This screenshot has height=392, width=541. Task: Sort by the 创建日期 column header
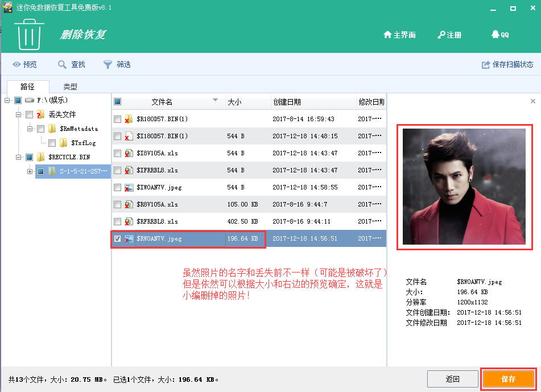(x=313, y=102)
